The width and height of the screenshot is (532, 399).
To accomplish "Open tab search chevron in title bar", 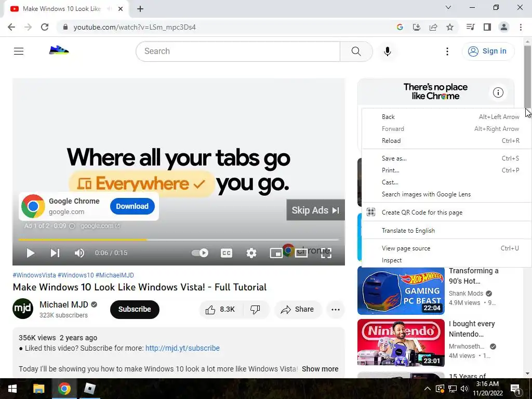I will 448,7.
